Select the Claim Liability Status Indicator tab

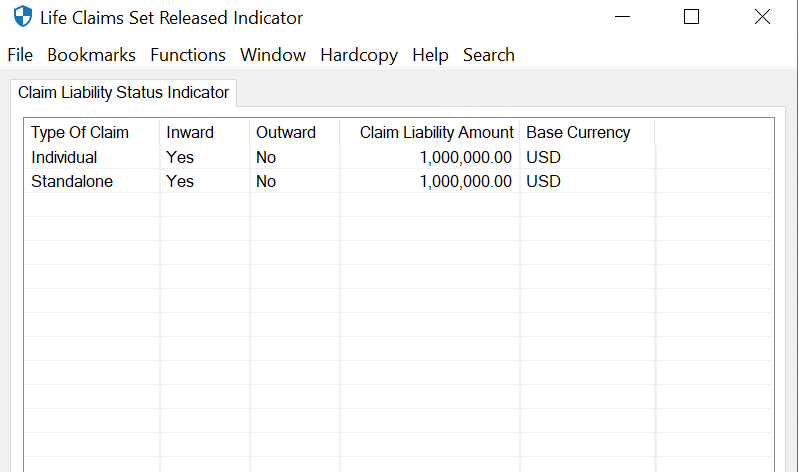tap(124, 93)
